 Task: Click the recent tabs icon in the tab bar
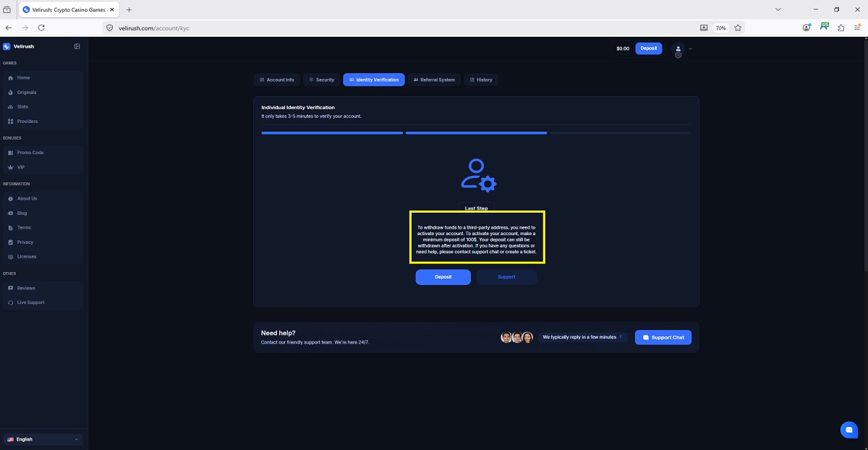click(x=7, y=9)
